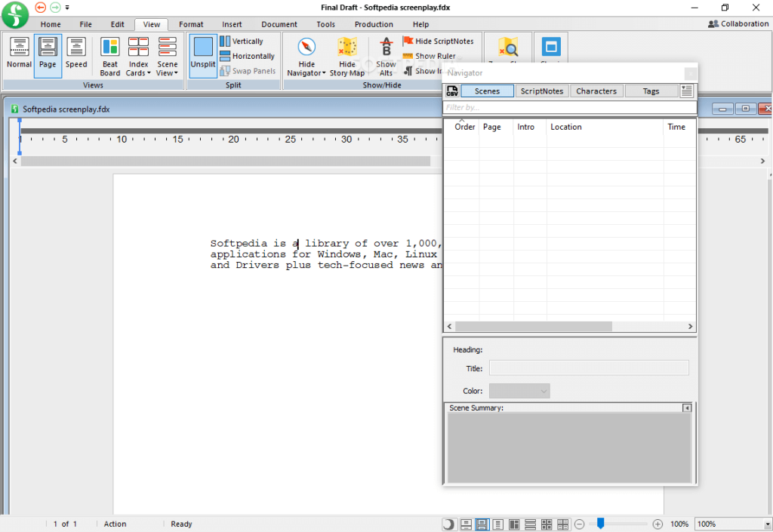Select the highlighted Page view status bar icon

[x=482, y=524]
